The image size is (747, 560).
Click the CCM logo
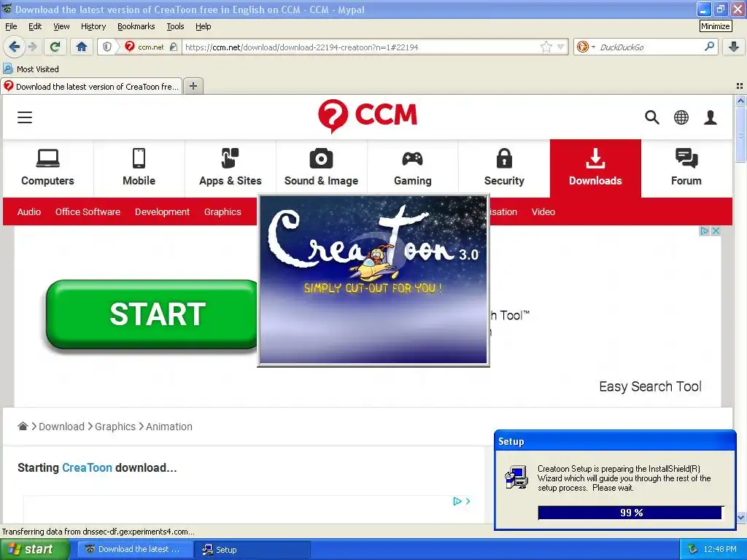[367, 116]
